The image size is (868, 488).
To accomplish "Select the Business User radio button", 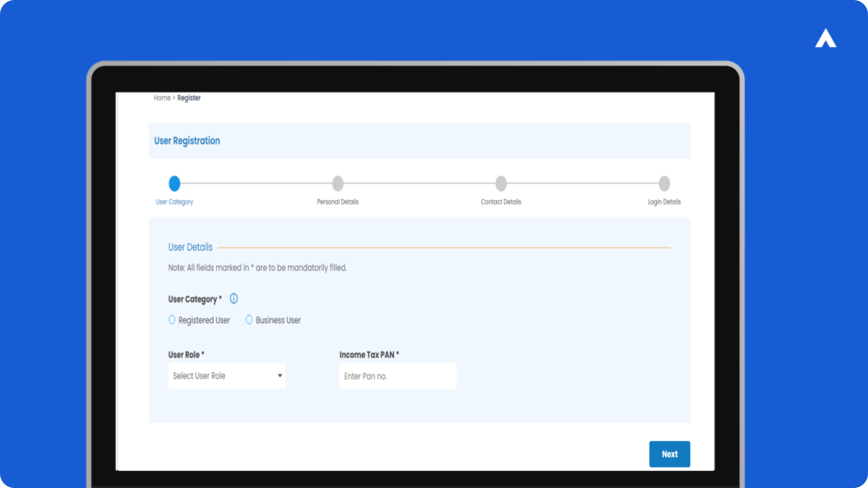I will [x=250, y=320].
